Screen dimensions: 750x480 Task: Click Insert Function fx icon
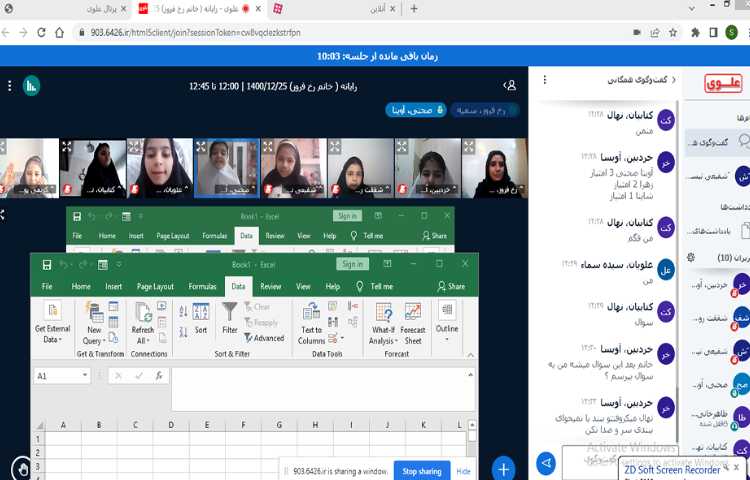[159, 376]
